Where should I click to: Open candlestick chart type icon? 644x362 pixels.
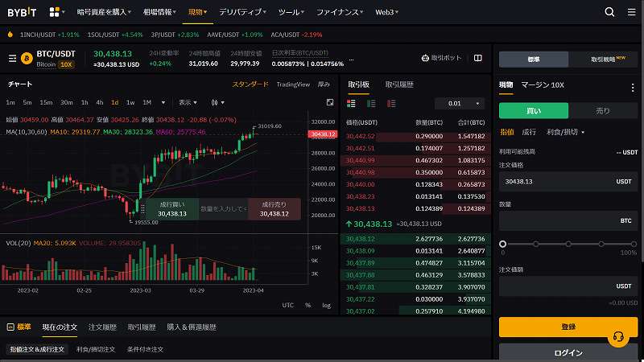[215, 103]
